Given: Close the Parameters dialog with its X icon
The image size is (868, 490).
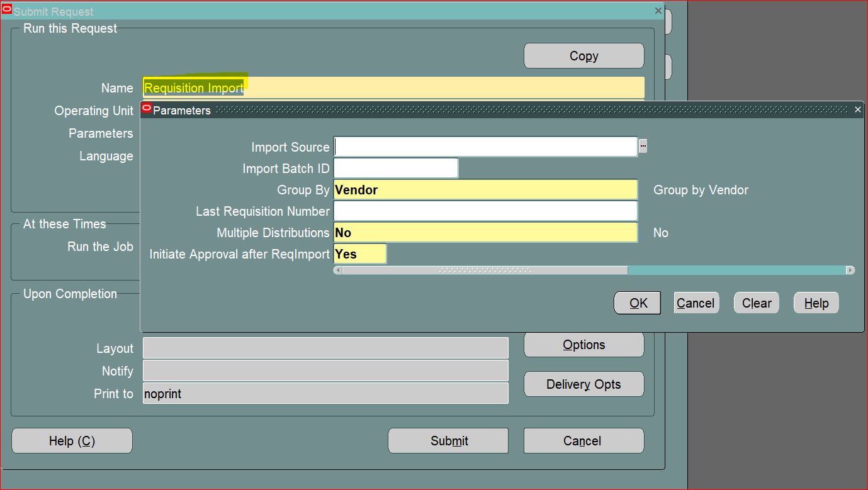Looking at the screenshot, I should coord(857,109).
